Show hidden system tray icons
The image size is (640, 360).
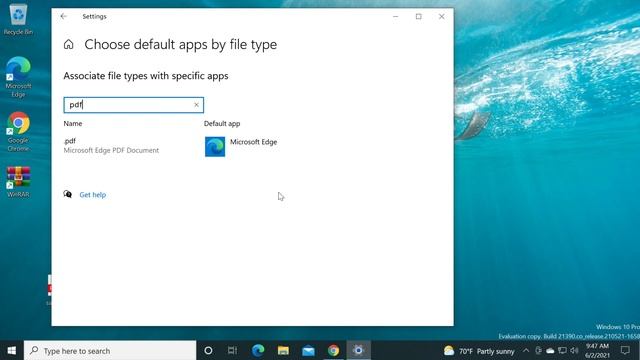tap(526, 351)
